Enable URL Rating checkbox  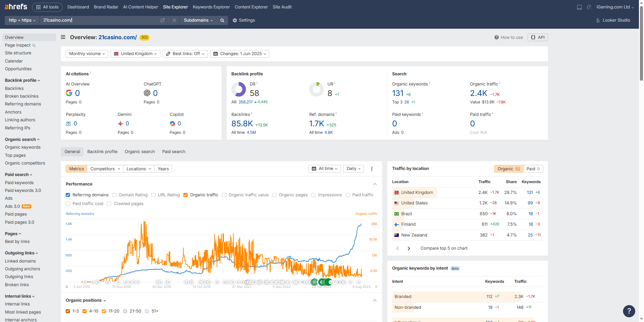tap(154, 195)
